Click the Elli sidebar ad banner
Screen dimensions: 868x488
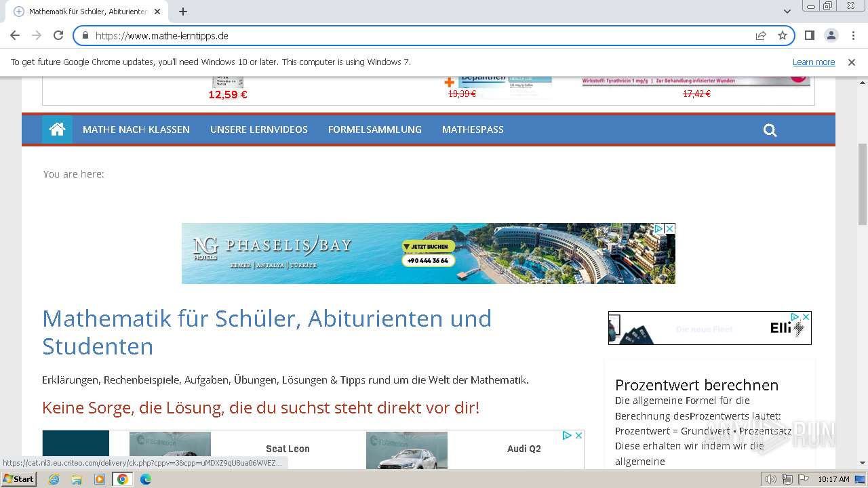(x=709, y=328)
